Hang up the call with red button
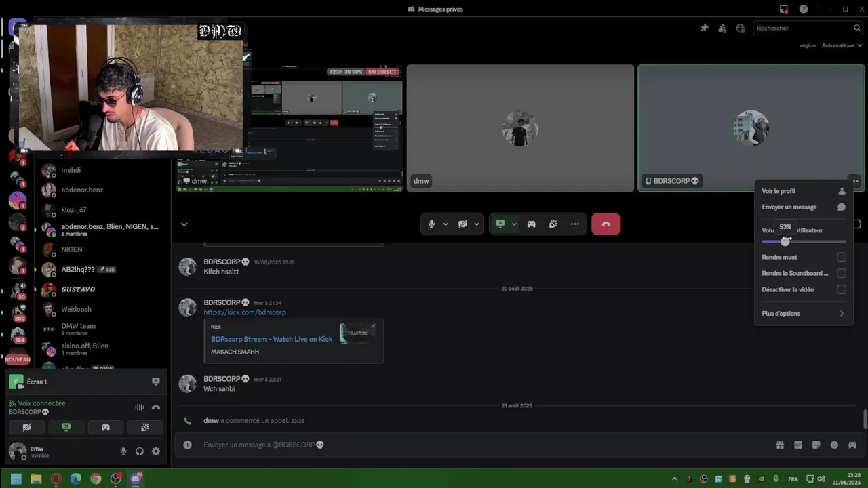This screenshot has height=488, width=868. pyautogui.click(x=606, y=224)
